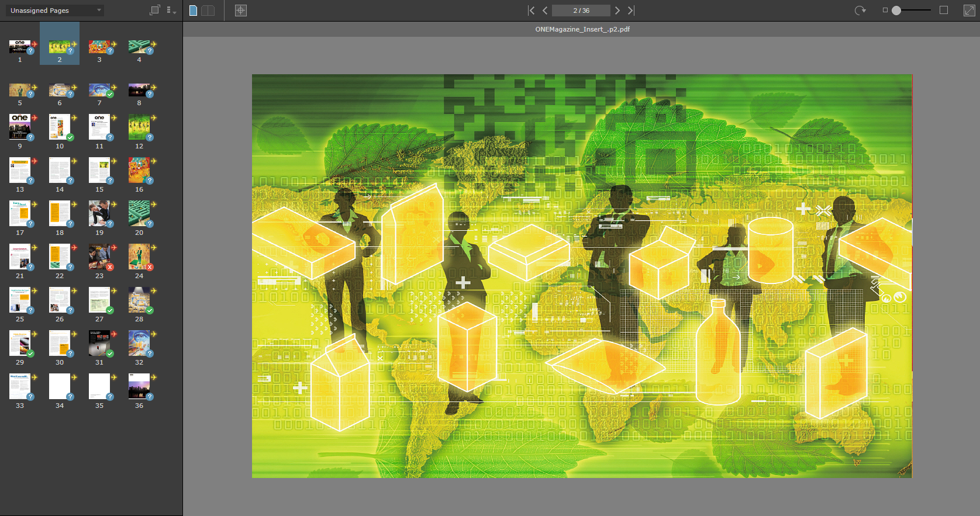
Task: Jump to the last page
Action: [631, 11]
